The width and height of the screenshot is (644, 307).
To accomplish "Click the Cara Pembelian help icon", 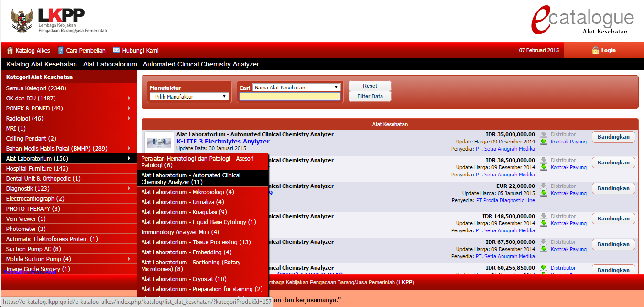I will point(61,50).
